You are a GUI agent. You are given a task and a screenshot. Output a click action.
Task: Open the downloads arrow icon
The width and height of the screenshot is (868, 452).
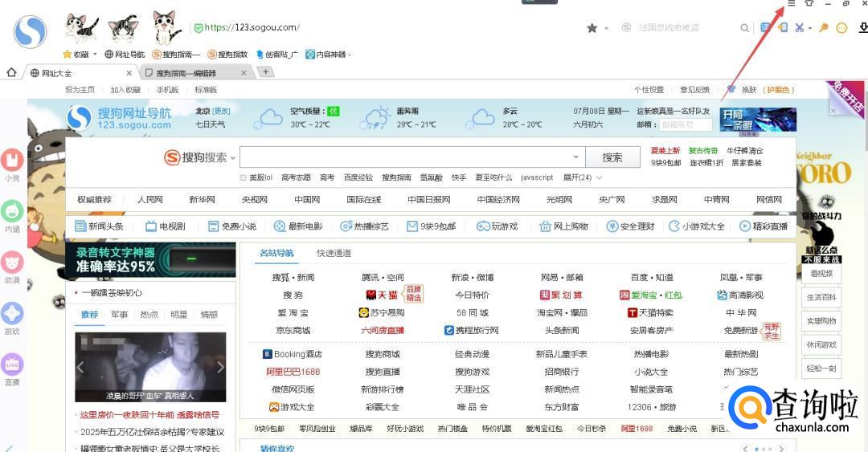pyautogui.click(x=863, y=27)
